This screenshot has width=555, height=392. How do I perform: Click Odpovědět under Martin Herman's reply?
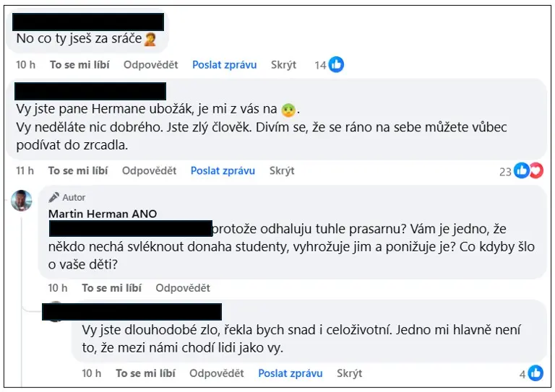click(x=183, y=288)
